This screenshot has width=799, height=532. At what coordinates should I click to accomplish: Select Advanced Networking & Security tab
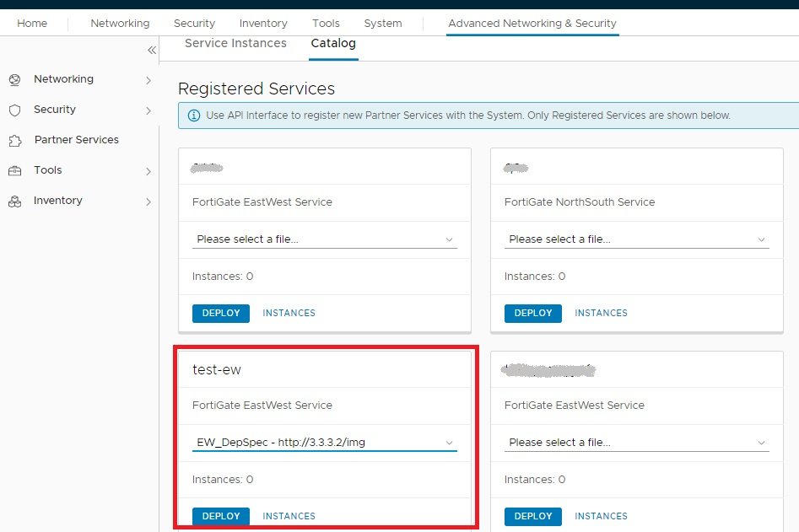pyautogui.click(x=532, y=24)
